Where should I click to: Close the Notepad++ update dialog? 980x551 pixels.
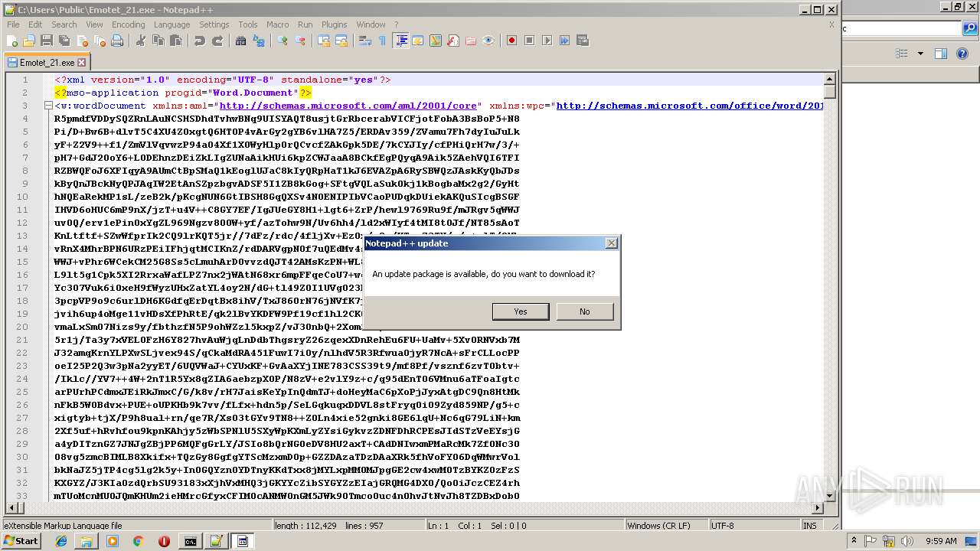pyautogui.click(x=611, y=243)
